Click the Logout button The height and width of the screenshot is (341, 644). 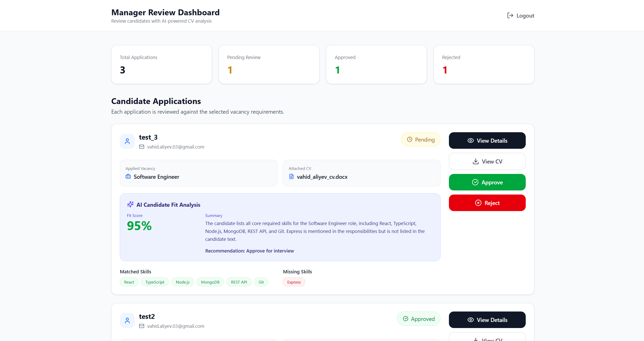point(521,16)
